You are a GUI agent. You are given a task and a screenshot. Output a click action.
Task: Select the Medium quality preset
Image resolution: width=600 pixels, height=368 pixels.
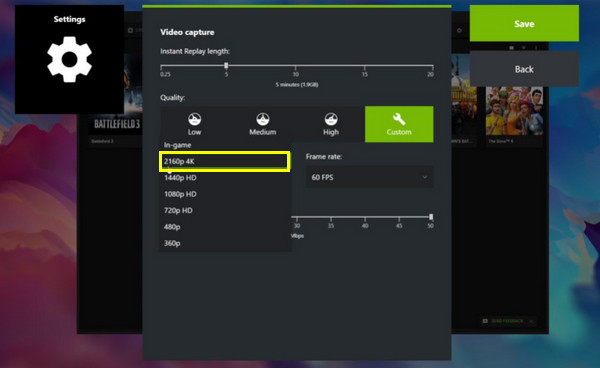point(262,124)
